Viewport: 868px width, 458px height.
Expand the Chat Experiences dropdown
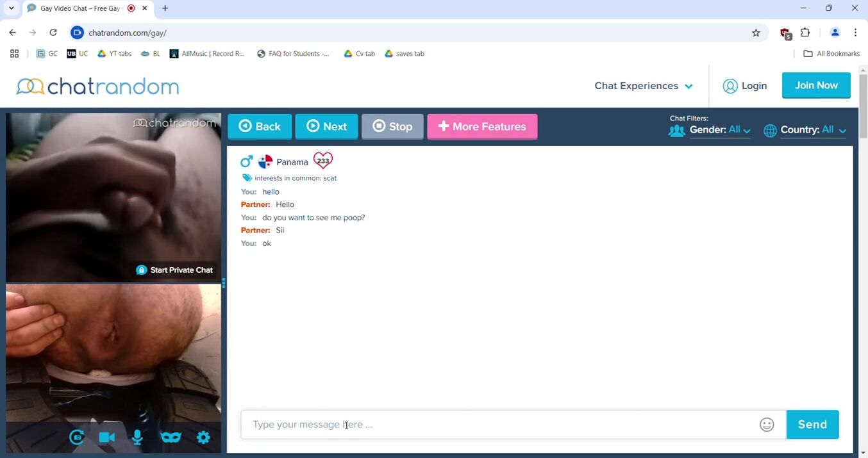[x=643, y=86]
